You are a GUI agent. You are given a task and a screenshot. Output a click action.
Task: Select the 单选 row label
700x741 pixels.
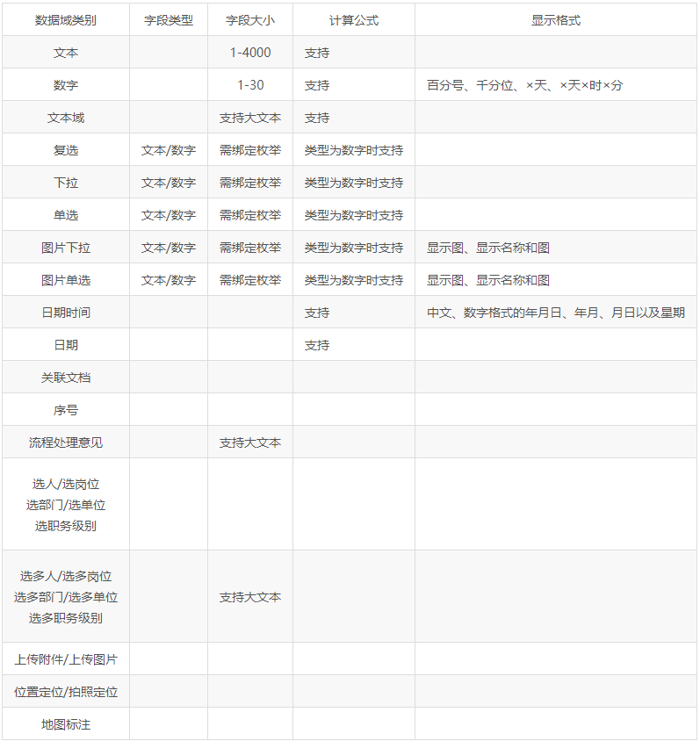(x=66, y=215)
